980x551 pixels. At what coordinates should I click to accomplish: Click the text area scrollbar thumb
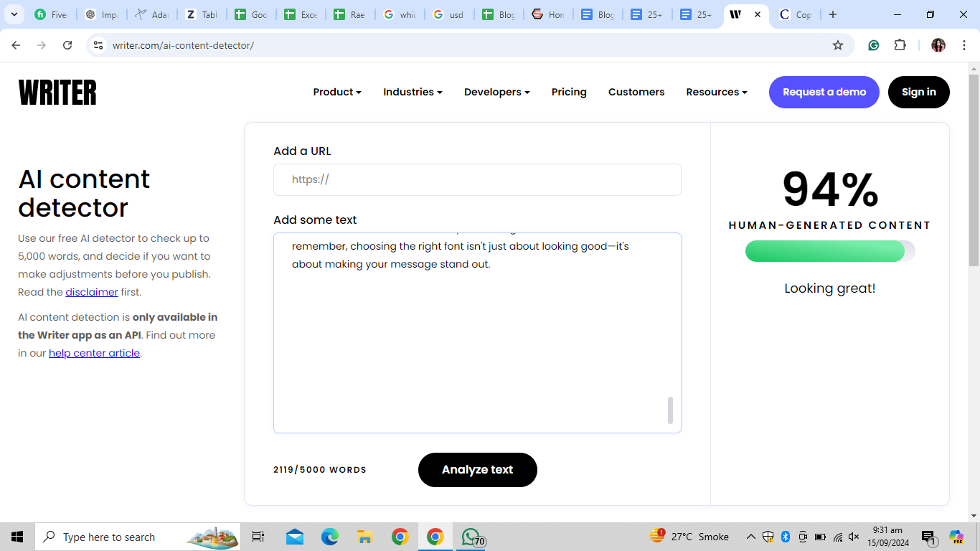click(671, 410)
